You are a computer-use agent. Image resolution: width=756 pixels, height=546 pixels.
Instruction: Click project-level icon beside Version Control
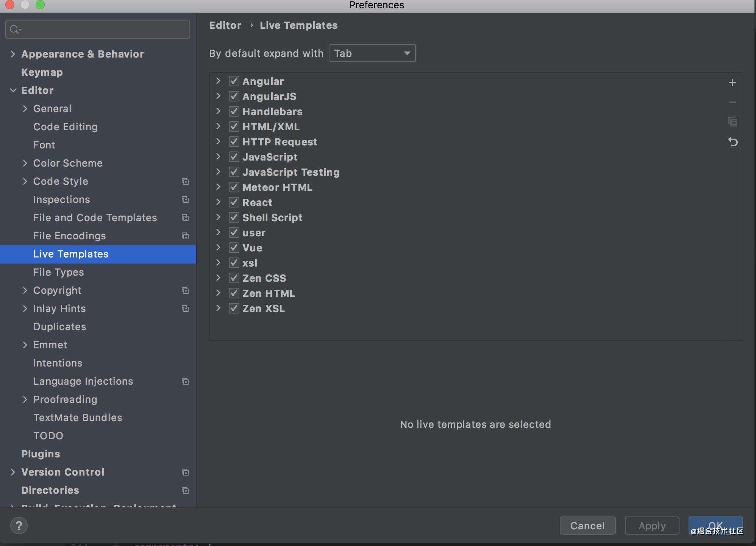[x=185, y=472]
